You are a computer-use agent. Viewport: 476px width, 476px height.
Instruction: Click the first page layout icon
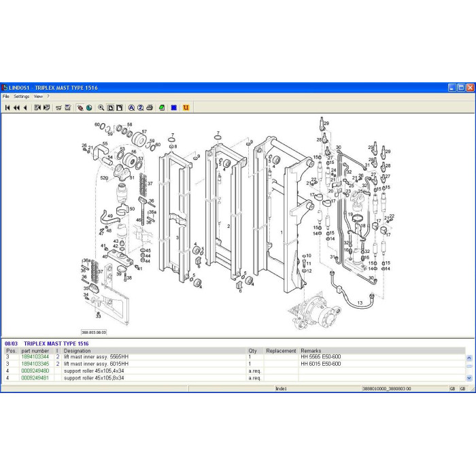tap(110, 107)
